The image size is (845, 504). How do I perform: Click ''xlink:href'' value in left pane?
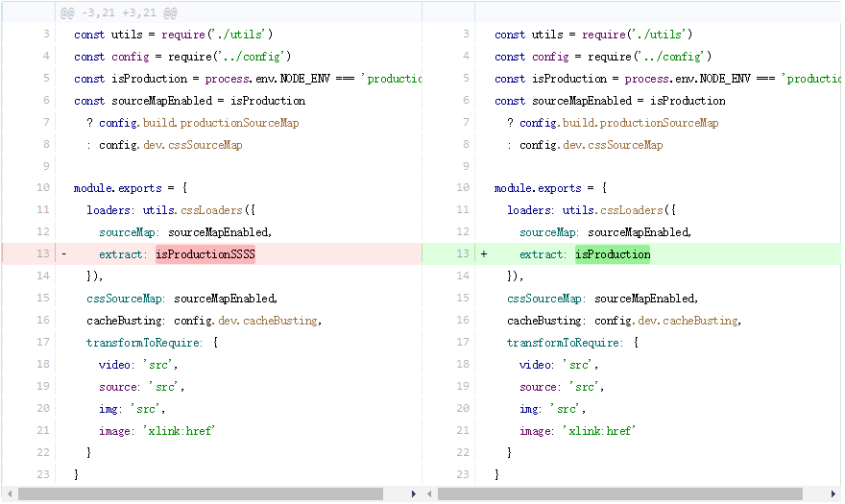point(180,431)
